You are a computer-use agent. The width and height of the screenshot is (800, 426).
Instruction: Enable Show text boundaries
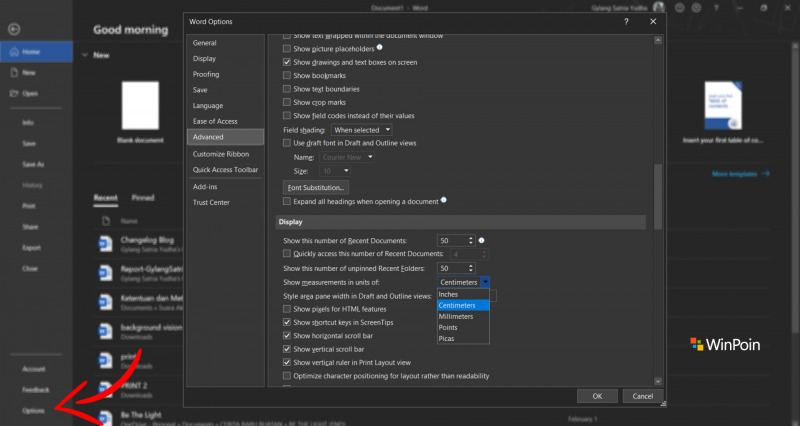[287, 89]
